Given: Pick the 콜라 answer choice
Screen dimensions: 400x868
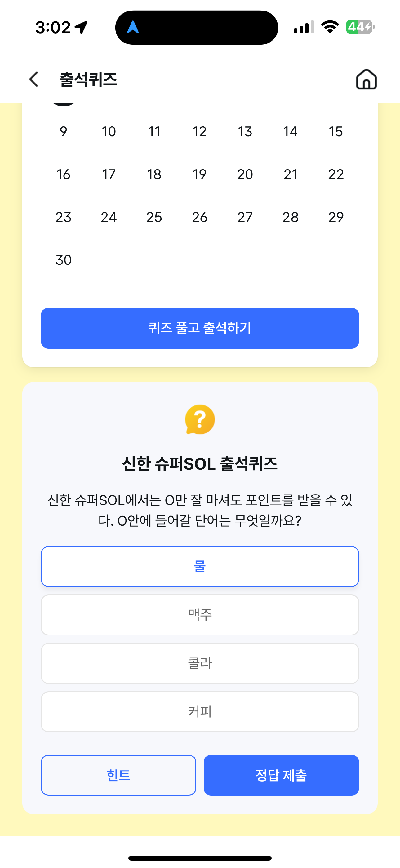Looking at the screenshot, I should (200, 663).
